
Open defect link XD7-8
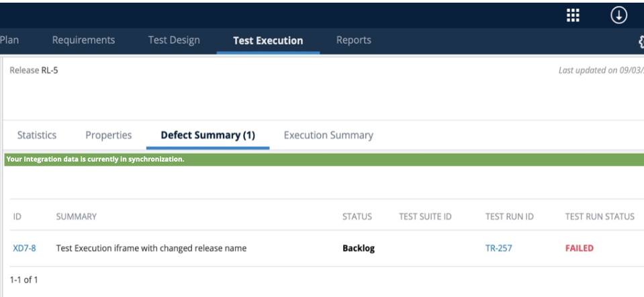(x=24, y=248)
